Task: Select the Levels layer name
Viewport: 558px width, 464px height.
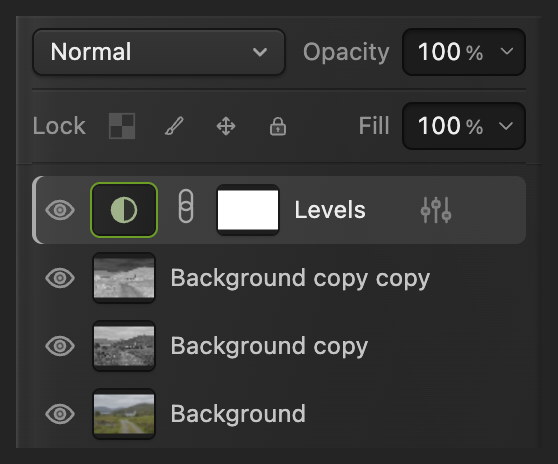Action: [330, 210]
